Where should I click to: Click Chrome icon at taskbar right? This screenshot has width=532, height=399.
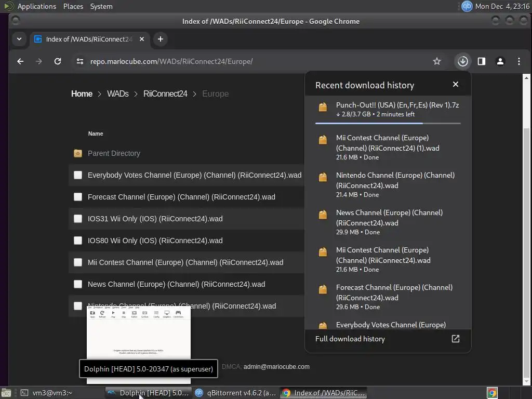[492, 393]
